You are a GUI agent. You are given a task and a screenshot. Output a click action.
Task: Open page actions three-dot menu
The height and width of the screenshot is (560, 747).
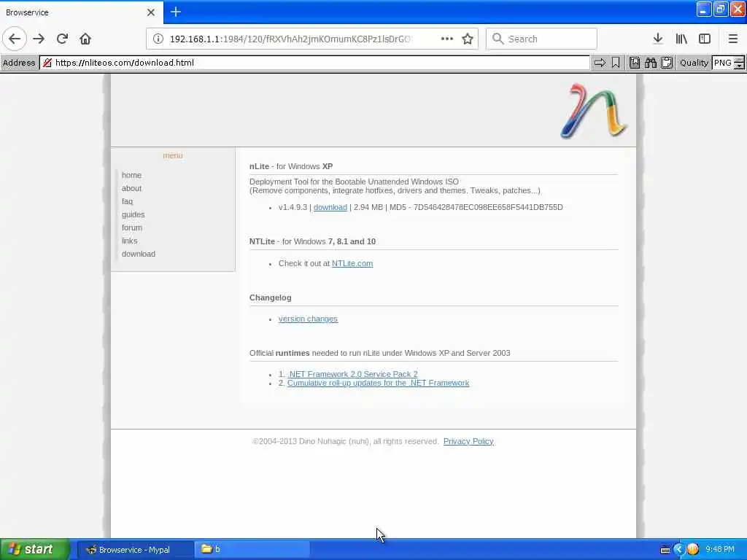point(447,39)
